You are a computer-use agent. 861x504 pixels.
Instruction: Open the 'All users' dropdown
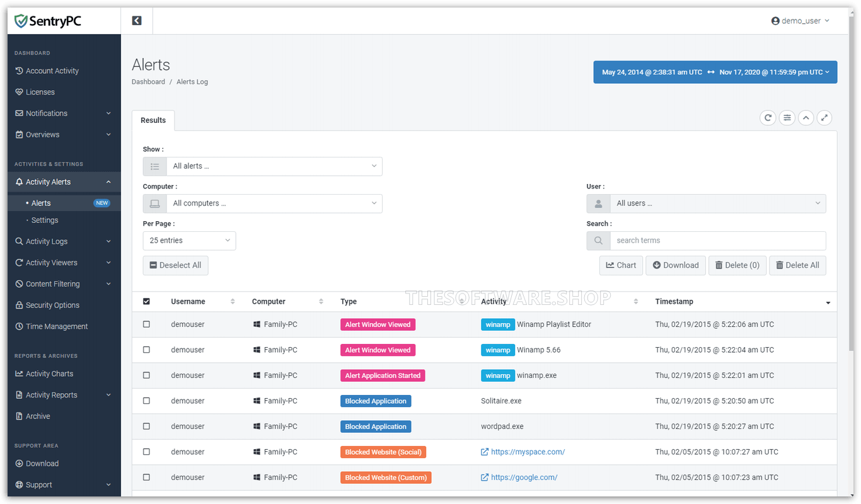[x=717, y=203]
